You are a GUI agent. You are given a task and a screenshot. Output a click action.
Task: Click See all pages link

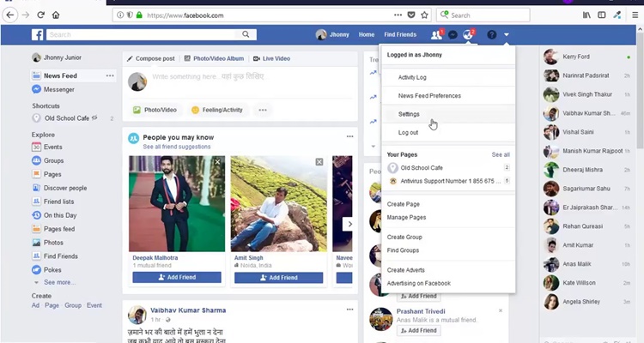[501, 154]
